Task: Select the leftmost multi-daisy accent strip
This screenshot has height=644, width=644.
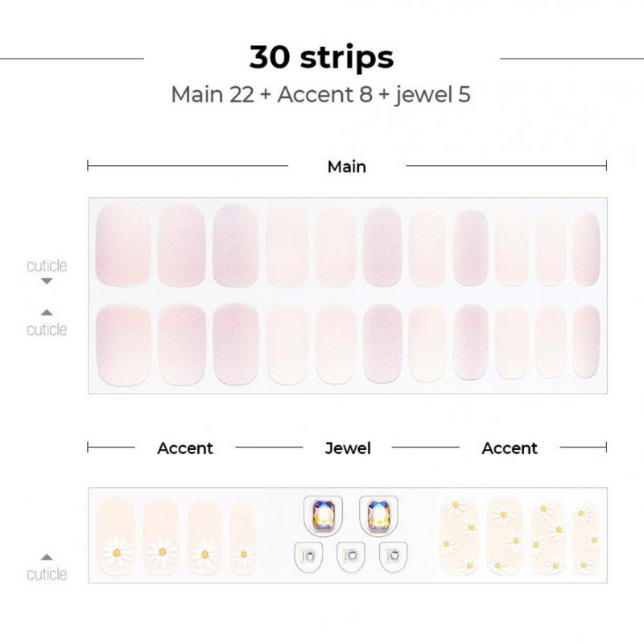Action: 459,535
